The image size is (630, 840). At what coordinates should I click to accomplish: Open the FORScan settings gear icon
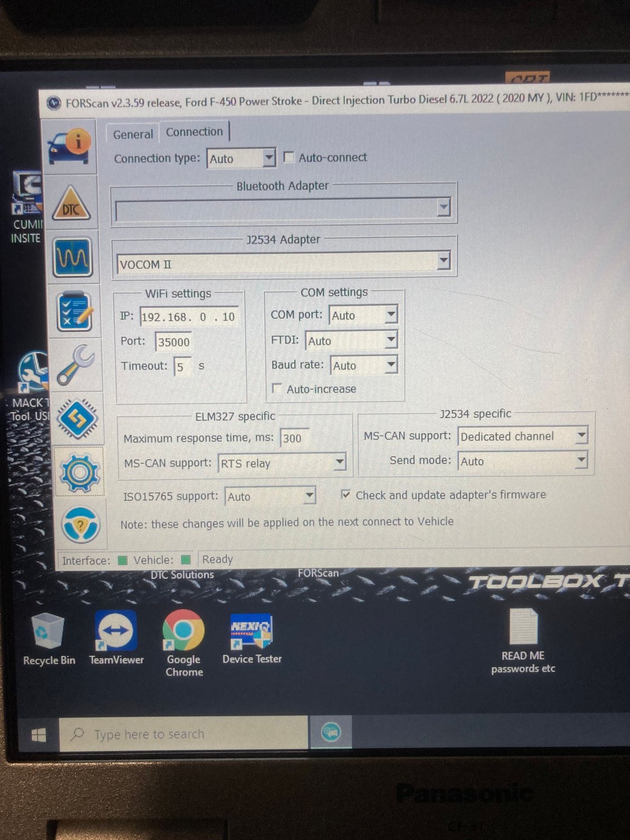point(78,472)
